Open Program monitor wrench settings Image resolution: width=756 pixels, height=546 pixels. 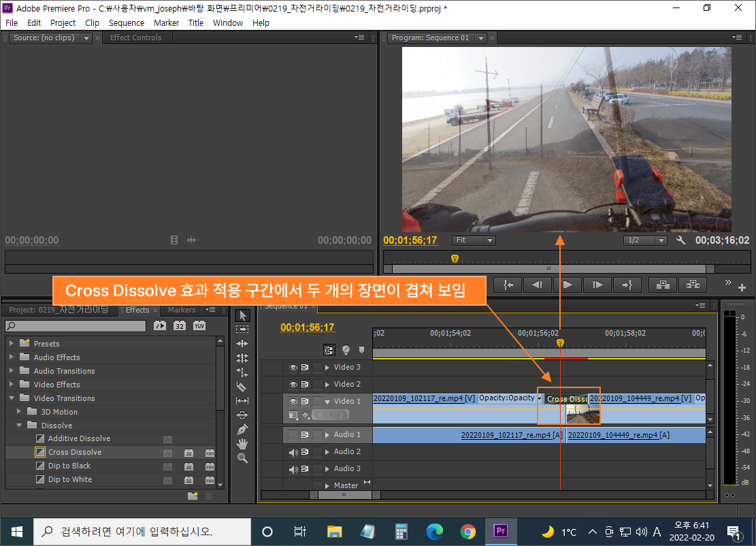click(680, 240)
